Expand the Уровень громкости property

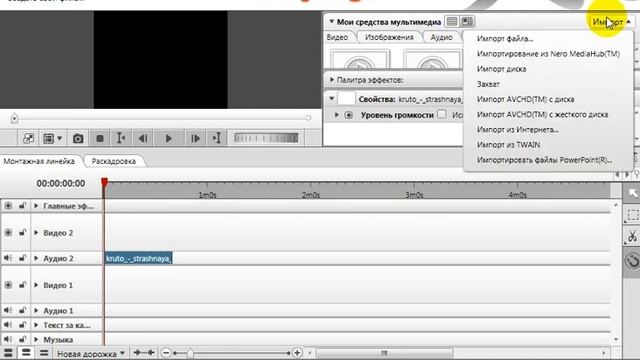pyautogui.click(x=337, y=115)
